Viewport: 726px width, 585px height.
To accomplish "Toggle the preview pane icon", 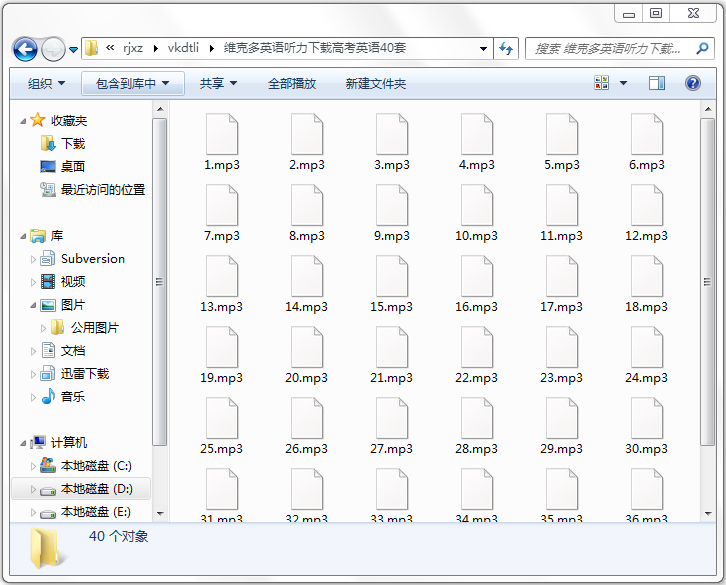I will pos(657,83).
